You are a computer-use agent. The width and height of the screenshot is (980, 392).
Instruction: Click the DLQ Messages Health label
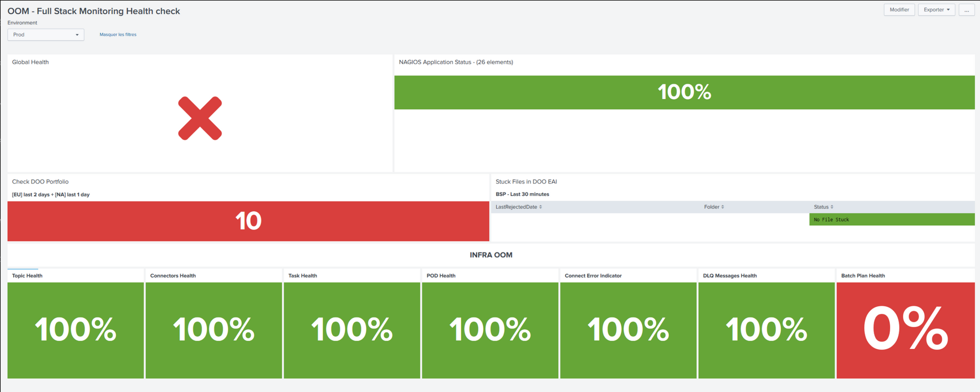point(730,276)
